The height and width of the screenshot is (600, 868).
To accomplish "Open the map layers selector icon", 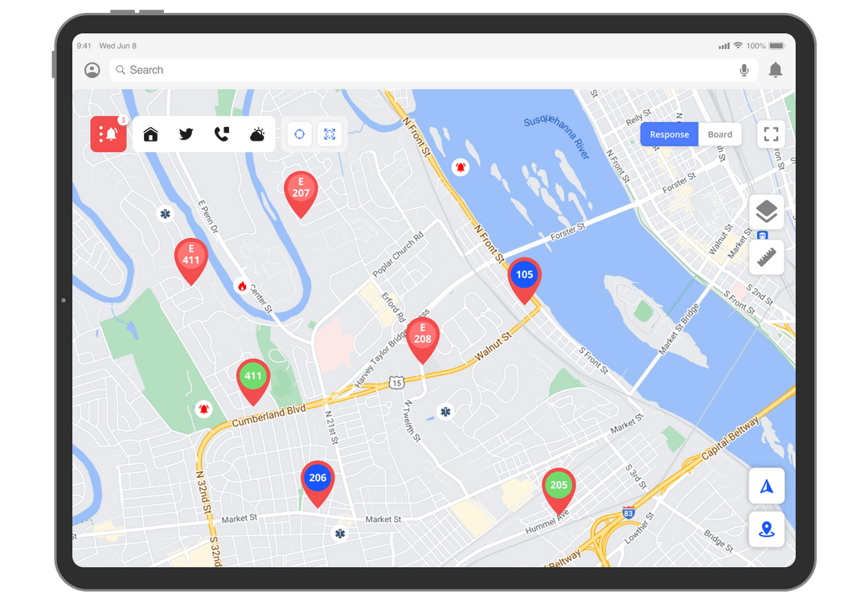I will (766, 212).
